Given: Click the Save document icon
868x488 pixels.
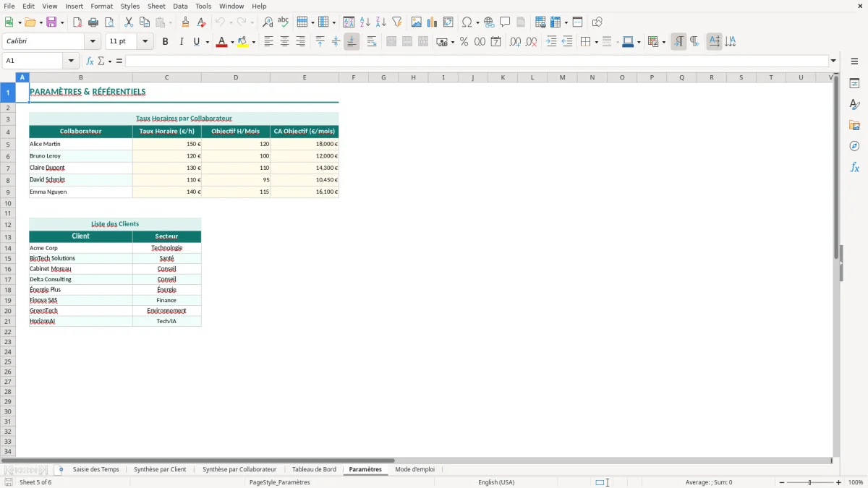Looking at the screenshot, I should point(51,22).
